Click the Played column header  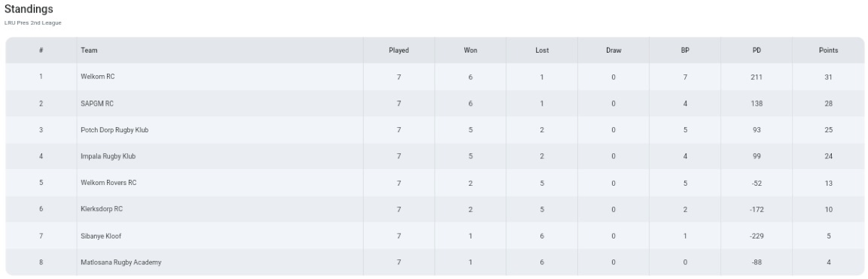[x=399, y=51]
